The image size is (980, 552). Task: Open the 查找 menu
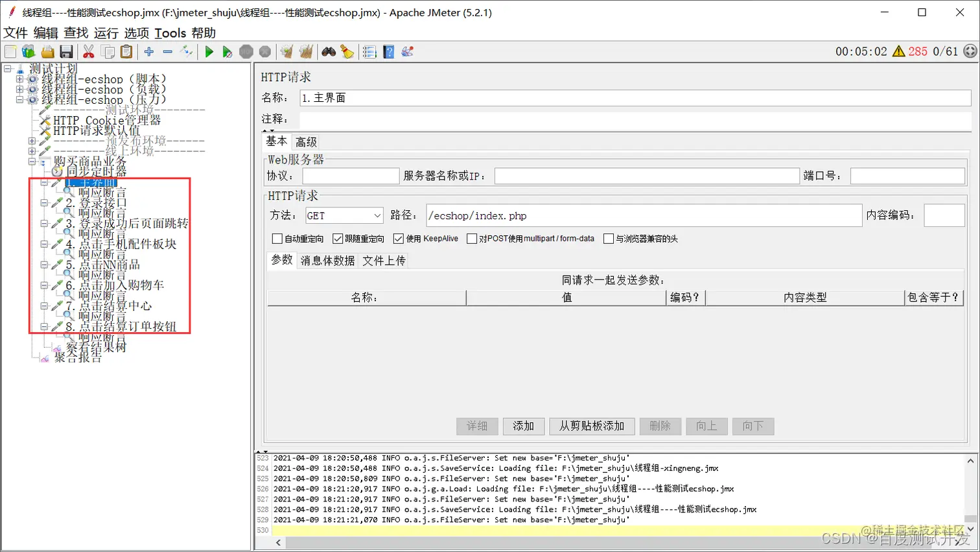coord(76,33)
